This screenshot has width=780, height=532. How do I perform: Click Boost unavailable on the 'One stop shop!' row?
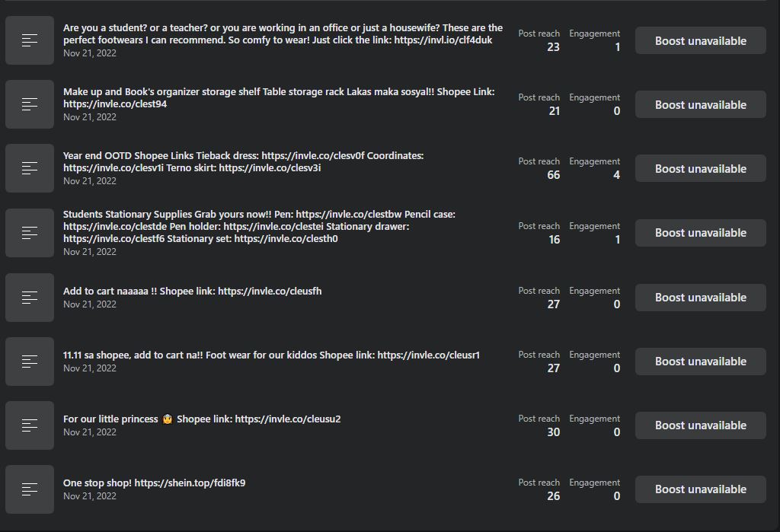pos(700,489)
